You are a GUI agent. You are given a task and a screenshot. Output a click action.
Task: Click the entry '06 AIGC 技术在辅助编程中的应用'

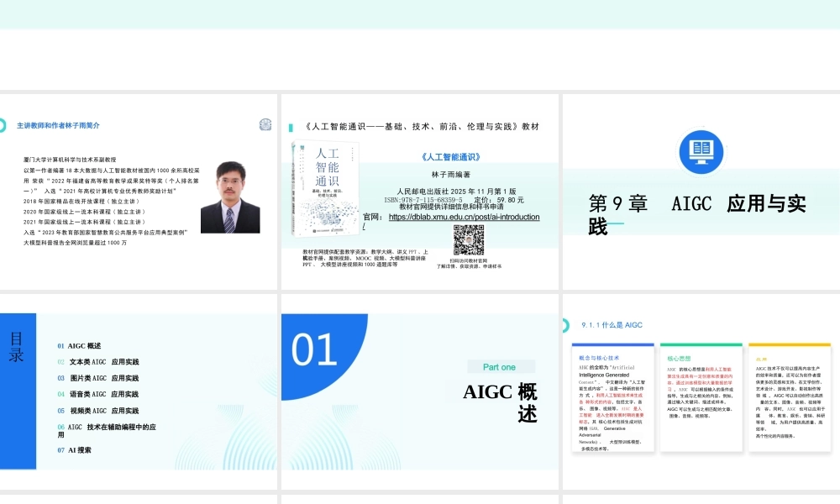coord(107,431)
